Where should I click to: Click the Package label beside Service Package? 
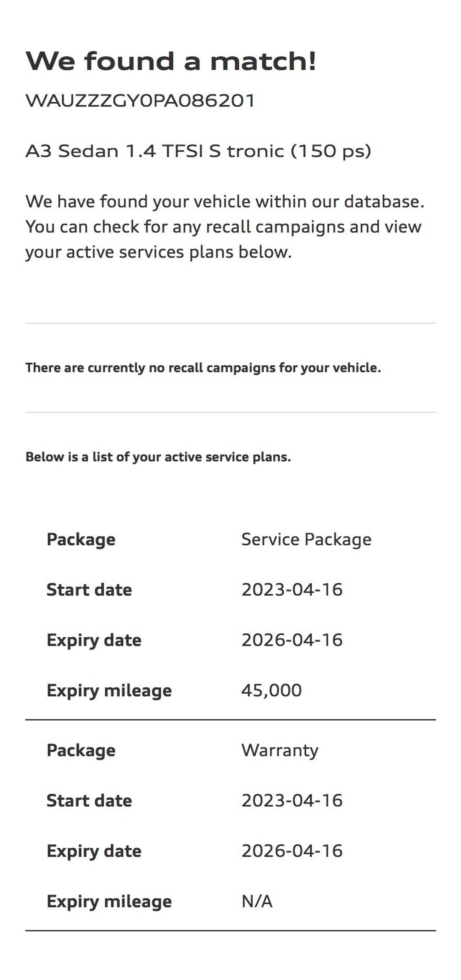[x=81, y=539]
